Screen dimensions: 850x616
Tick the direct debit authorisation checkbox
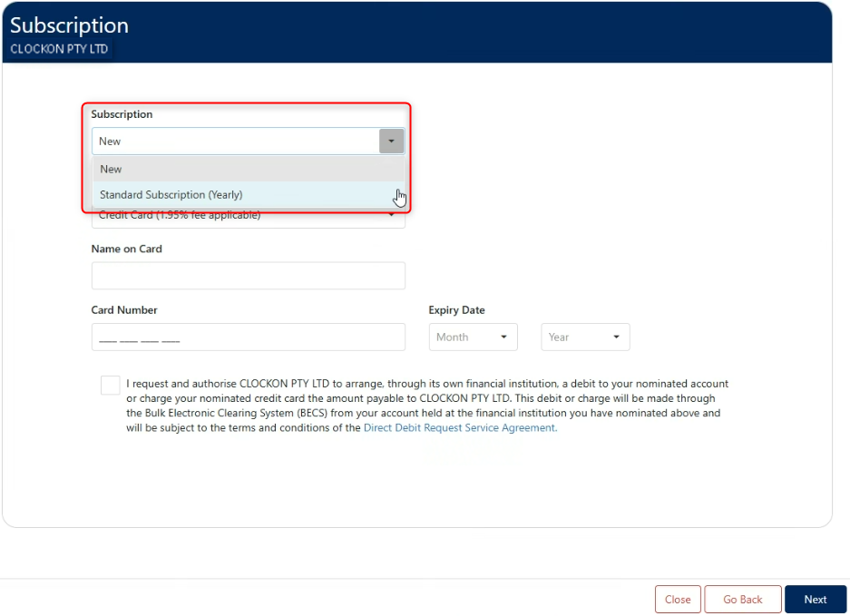(x=111, y=385)
